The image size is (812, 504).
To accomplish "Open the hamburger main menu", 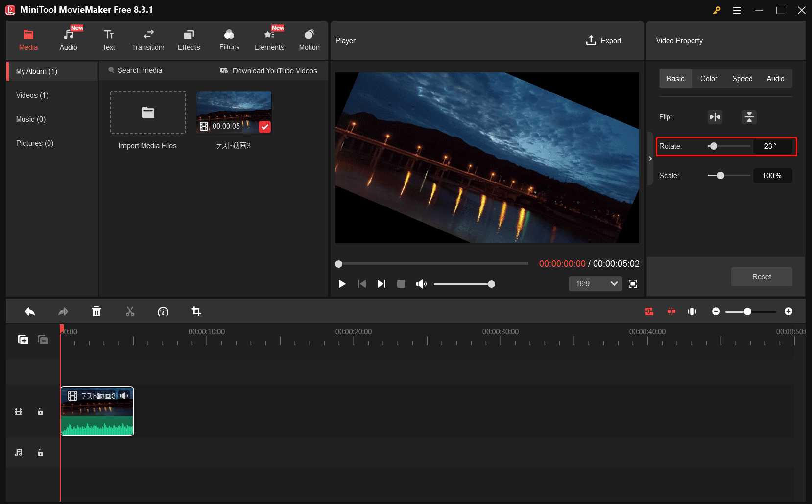I will point(737,10).
